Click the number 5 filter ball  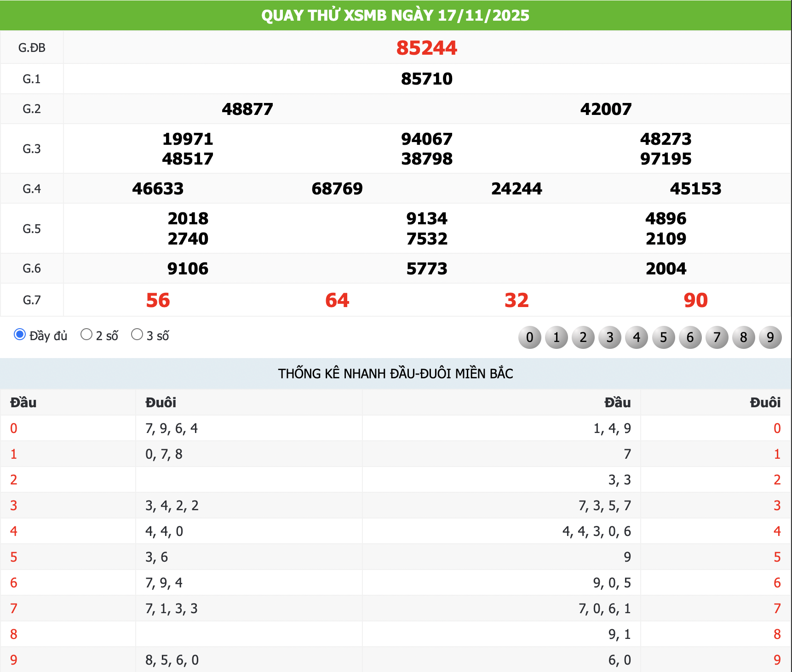(x=663, y=337)
